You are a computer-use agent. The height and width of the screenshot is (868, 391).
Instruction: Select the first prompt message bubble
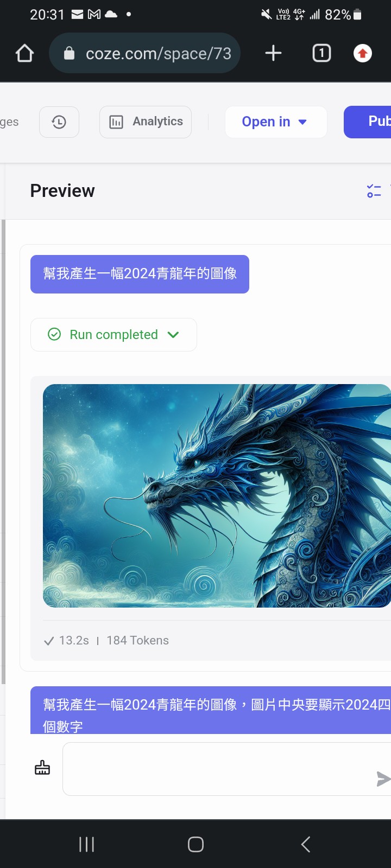[x=140, y=274]
